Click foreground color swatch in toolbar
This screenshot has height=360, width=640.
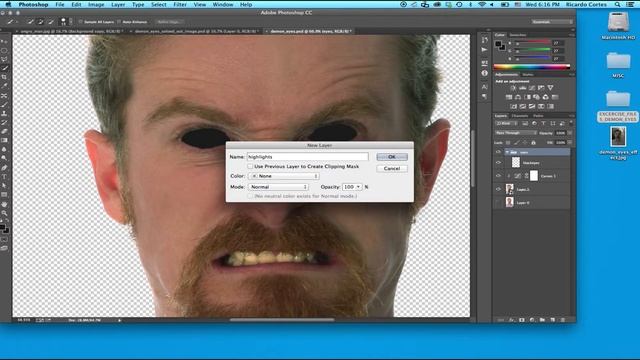2,227
